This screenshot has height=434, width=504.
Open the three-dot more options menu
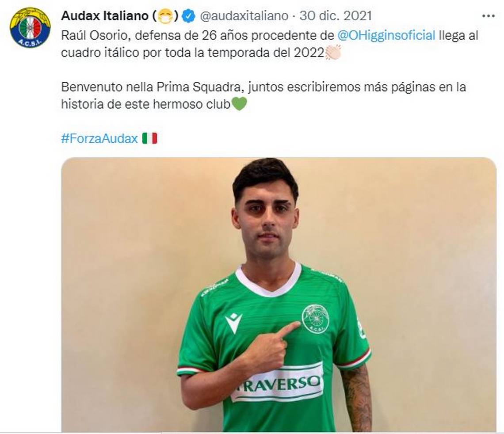click(488, 16)
